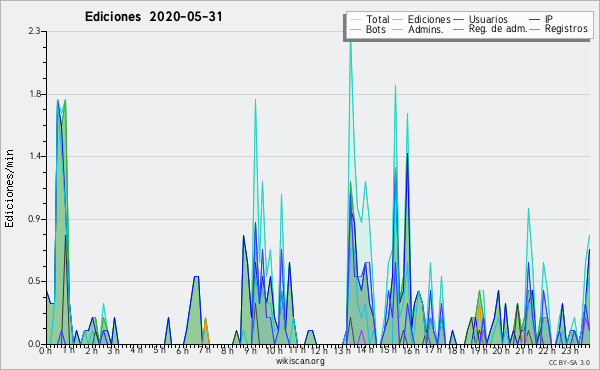Image resolution: width=600 pixels, height=370 pixels.
Task: Click the '6 h' x-axis label
Action: tap(182, 351)
